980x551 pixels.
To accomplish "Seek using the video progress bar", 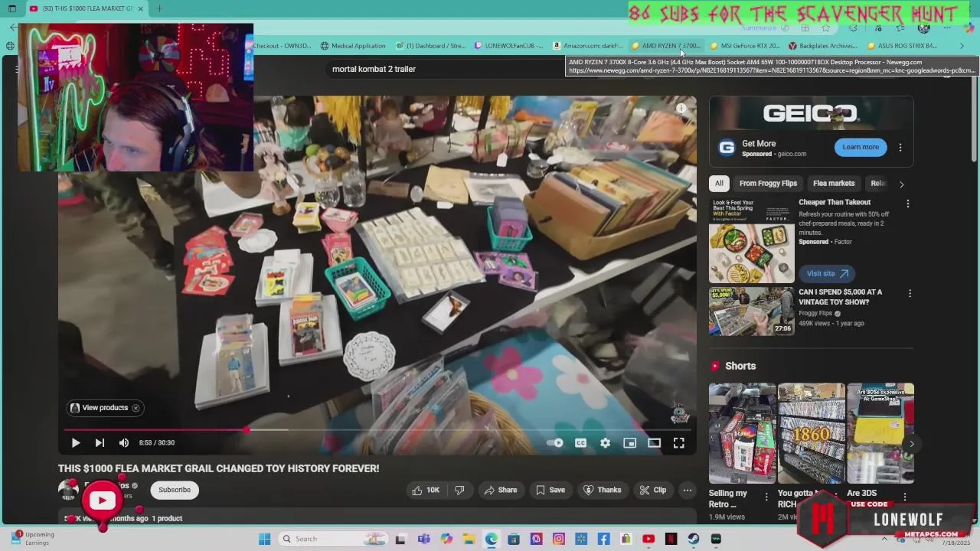I will tap(377, 430).
